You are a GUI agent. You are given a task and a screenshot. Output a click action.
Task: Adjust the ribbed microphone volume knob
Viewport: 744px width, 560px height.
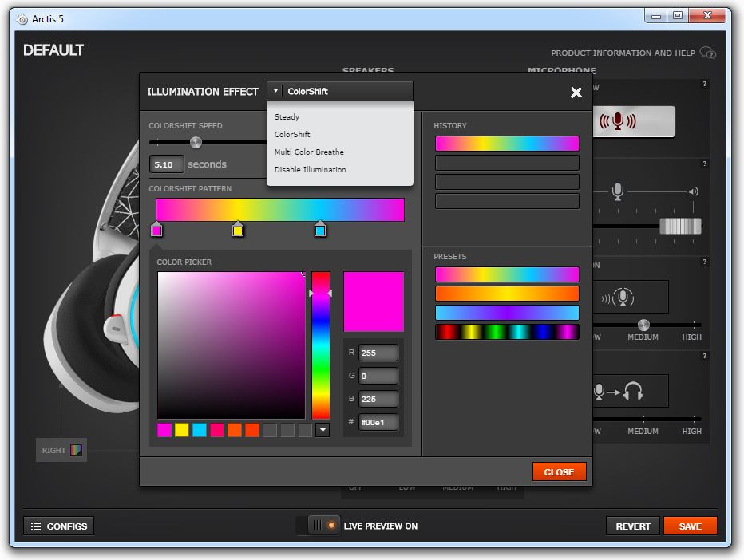(680, 227)
